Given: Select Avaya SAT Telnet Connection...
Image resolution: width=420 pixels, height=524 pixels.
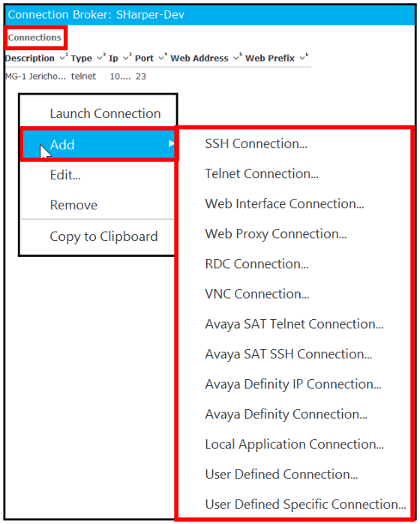Looking at the screenshot, I should [x=294, y=324].
